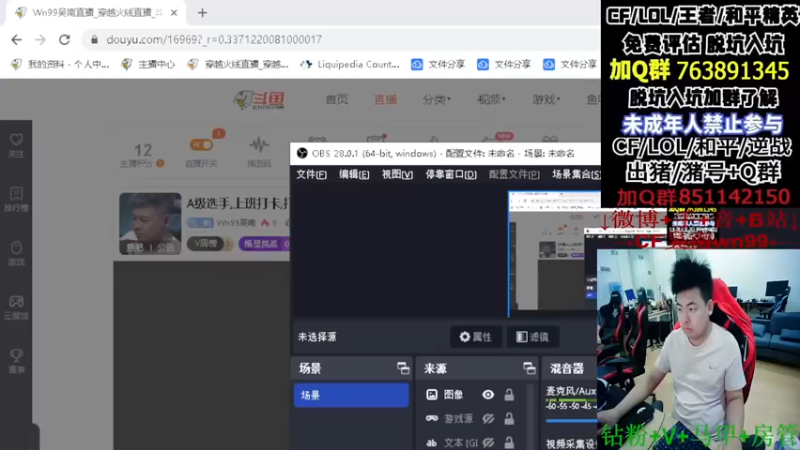Hide the 图像 source with eye icon
800x450 pixels.
tap(488, 394)
